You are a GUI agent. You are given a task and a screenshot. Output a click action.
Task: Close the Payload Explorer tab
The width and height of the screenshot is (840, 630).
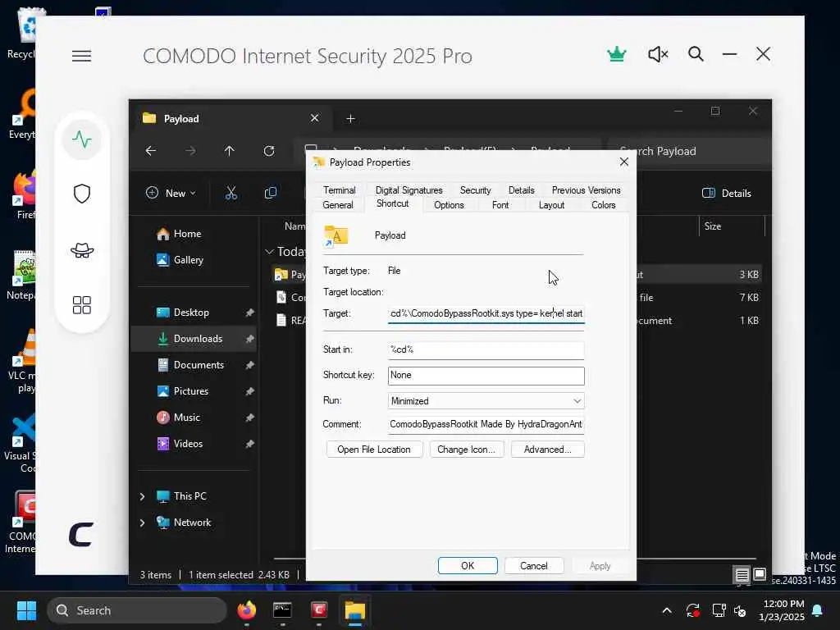click(x=314, y=118)
